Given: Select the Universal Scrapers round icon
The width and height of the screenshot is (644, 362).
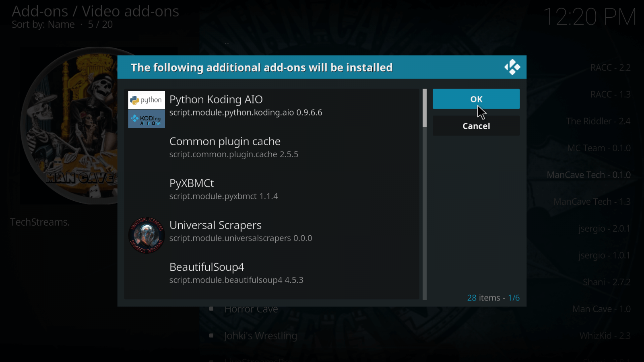Looking at the screenshot, I should click(x=147, y=235).
